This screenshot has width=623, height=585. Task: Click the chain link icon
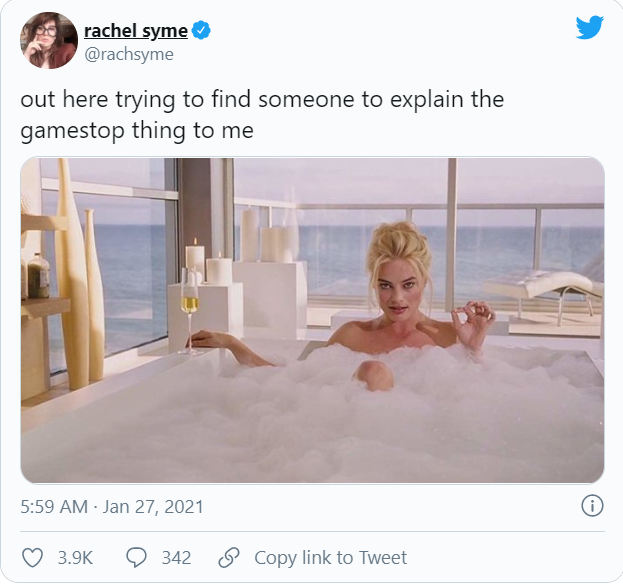coord(229,557)
